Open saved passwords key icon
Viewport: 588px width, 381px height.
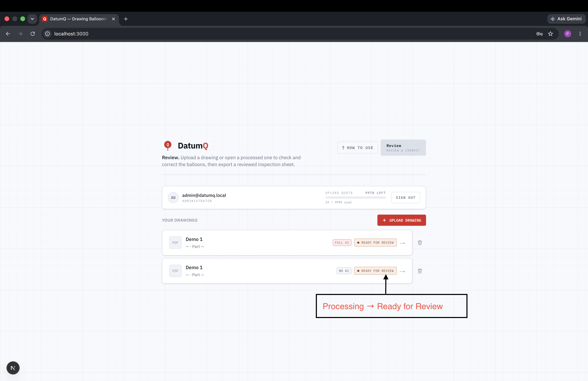point(539,34)
